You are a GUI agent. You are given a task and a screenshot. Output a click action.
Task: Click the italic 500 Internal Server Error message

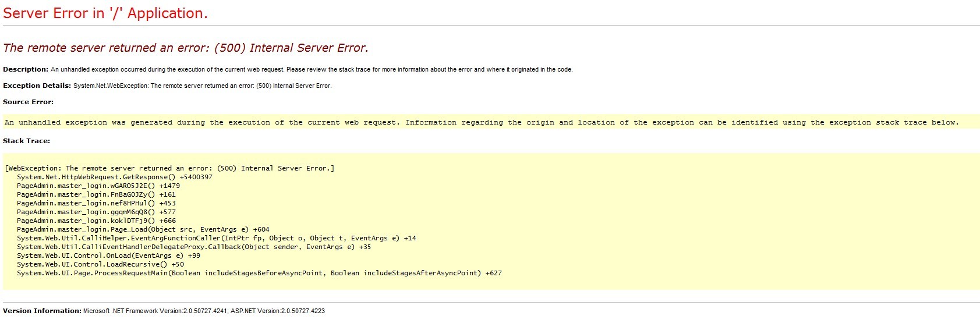[x=186, y=48]
